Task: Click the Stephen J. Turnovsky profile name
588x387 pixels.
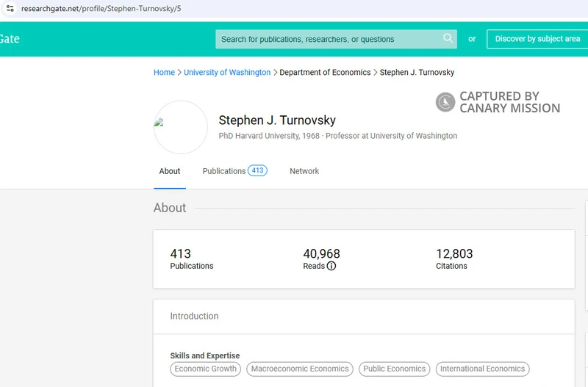Action: click(277, 120)
